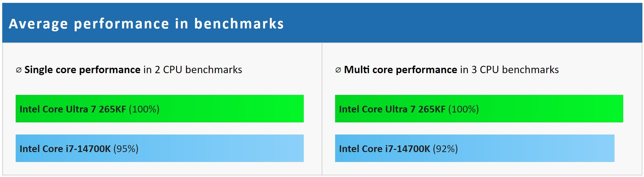
Task: Select the green Ultra 7 265KF multi core bar
Action: [x=479, y=109]
